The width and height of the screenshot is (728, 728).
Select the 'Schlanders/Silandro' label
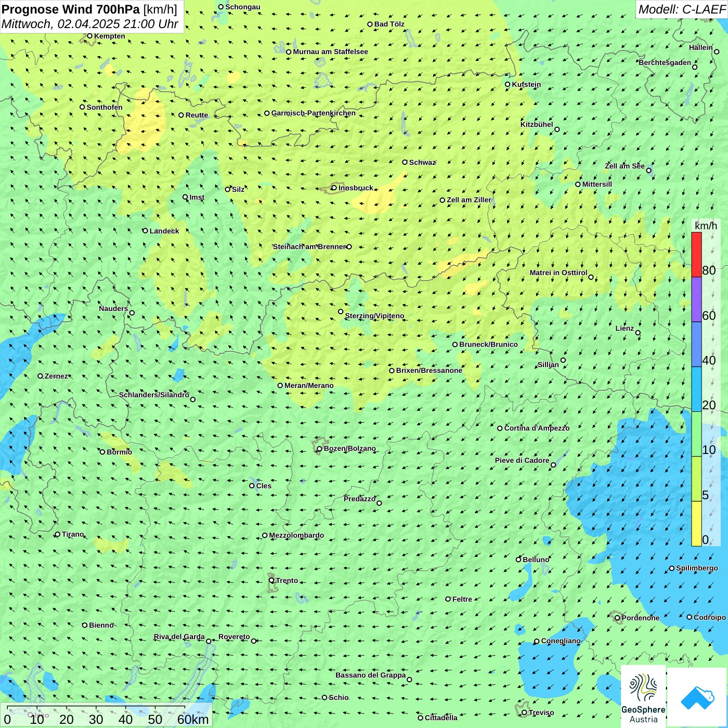pos(154,395)
